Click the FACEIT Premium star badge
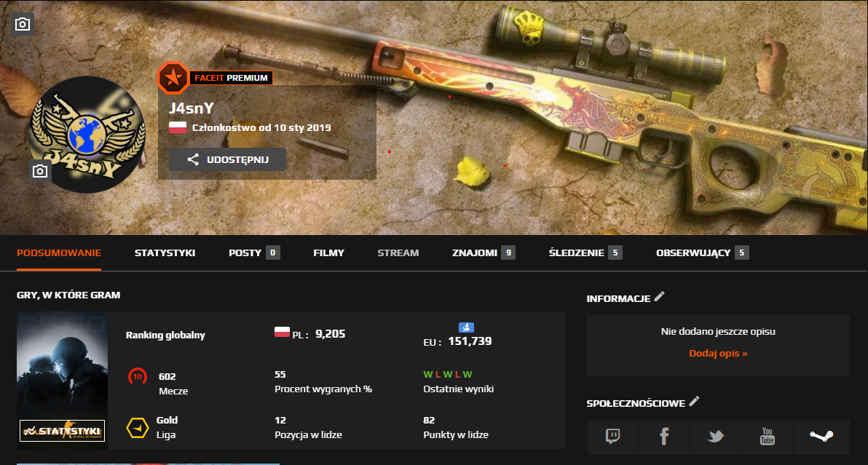This screenshot has width=868, height=465. click(173, 77)
